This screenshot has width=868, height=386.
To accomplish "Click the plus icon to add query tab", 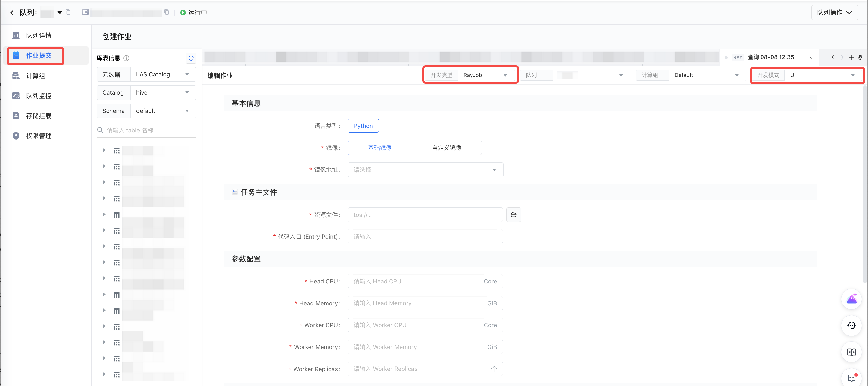I will click(x=851, y=57).
